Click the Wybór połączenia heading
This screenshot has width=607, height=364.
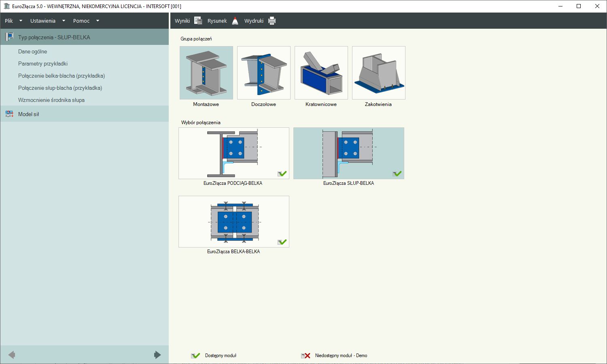click(x=201, y=123)
